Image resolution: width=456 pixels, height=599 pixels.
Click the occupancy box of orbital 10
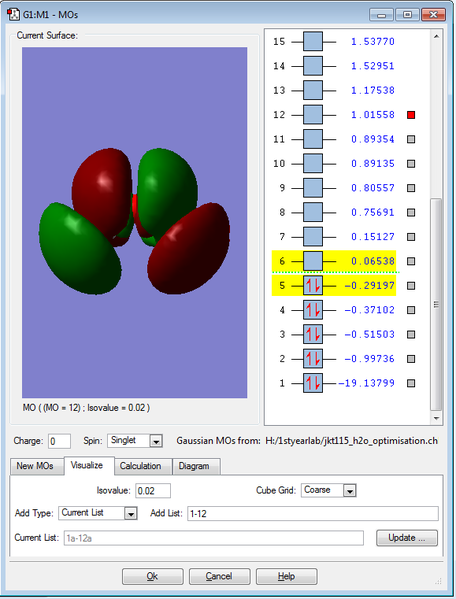click(313, 164)
